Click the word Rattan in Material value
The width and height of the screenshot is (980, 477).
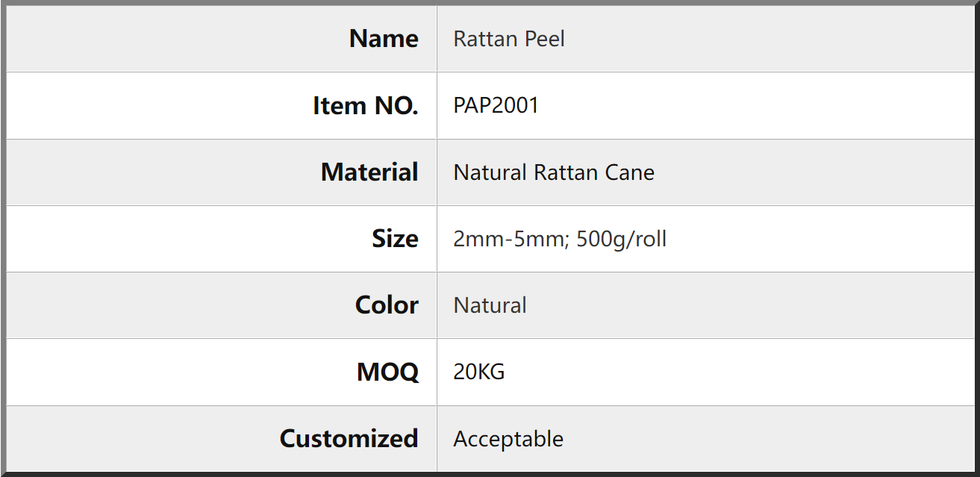tap(567, 172)
